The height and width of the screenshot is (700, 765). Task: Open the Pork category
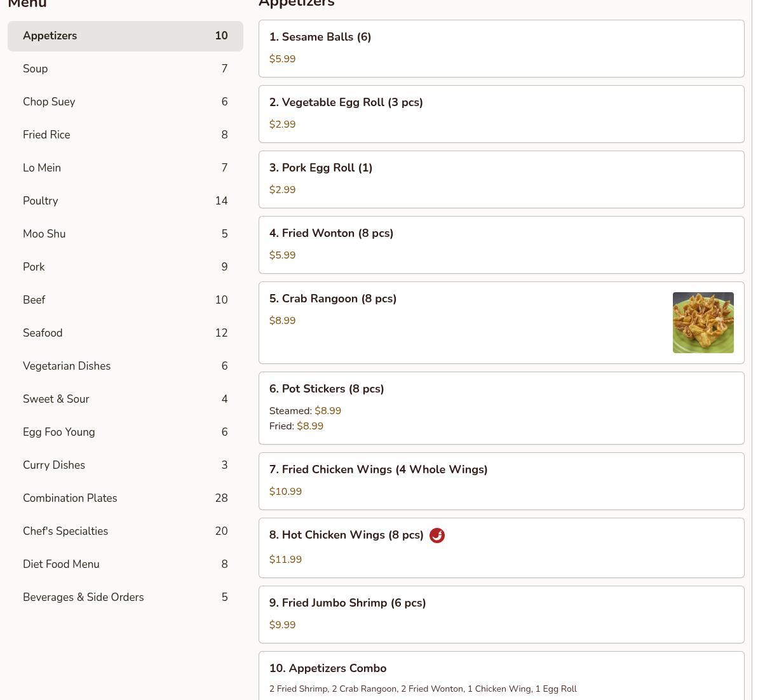[125, 267]
